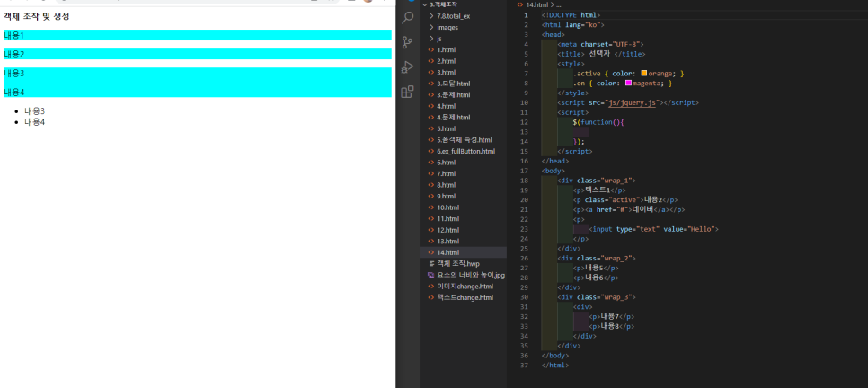
Task: Open the Extensions view icon
Action: (407, 92)
